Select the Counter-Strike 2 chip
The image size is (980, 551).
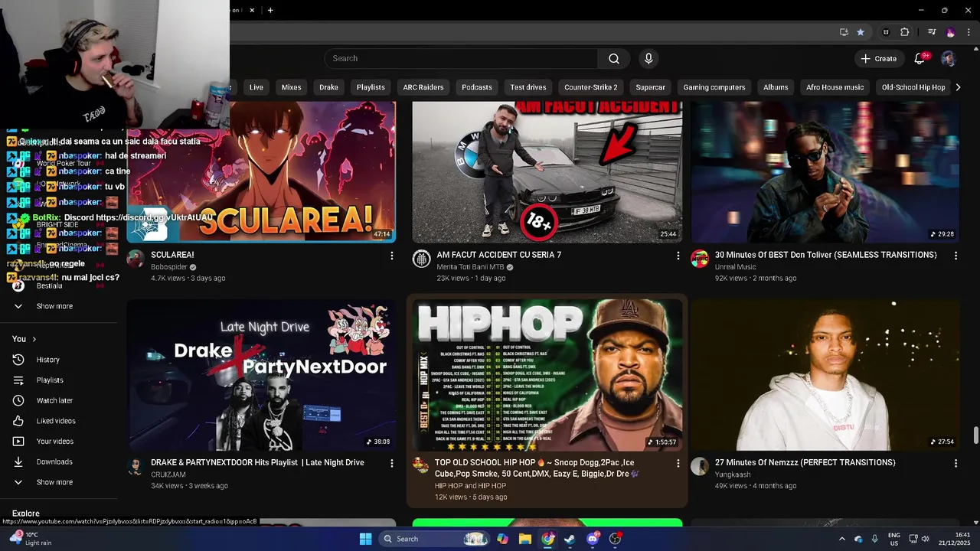tap(590, 87)
